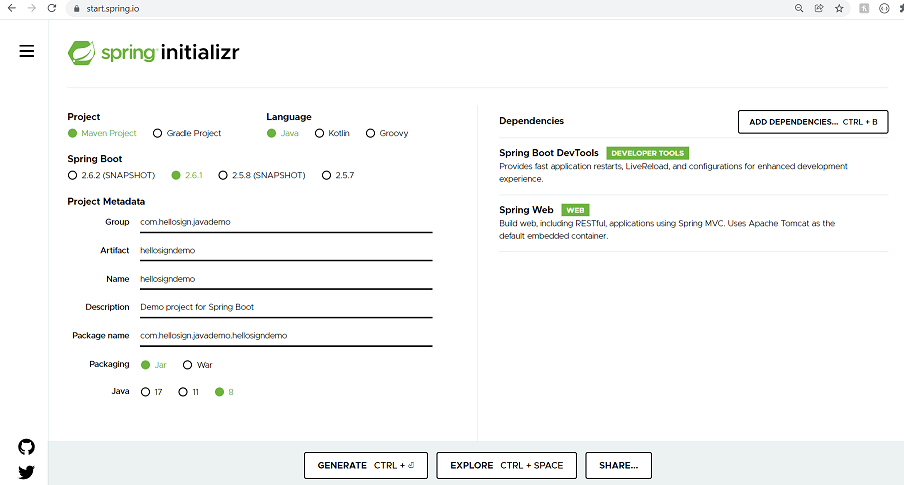Select Spring Boot 2.5.8 (SNAPSHOT)

(x=262, y=175)
